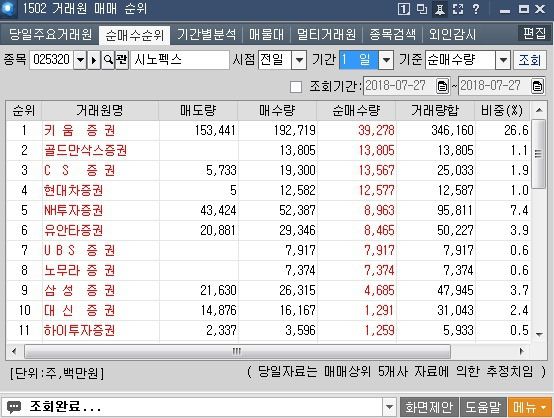Select the 순매수순위 tab

click(135, 35)
